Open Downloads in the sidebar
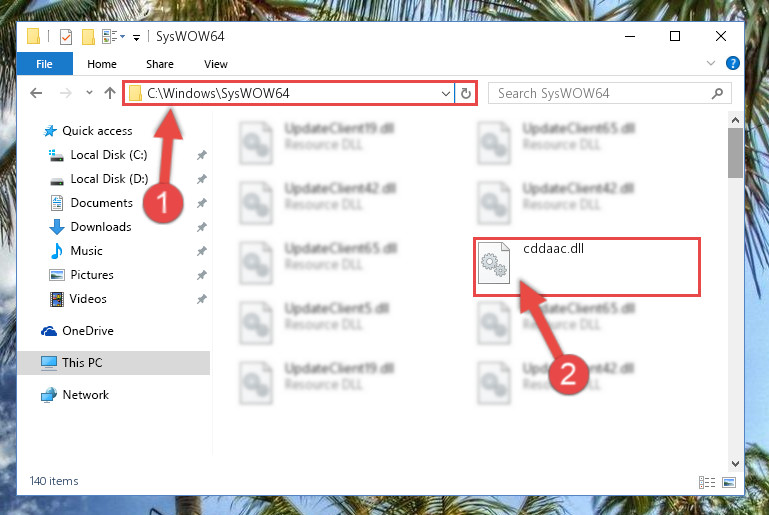The height and width of the screenshot is (515, 769). (x=101, y=227)
